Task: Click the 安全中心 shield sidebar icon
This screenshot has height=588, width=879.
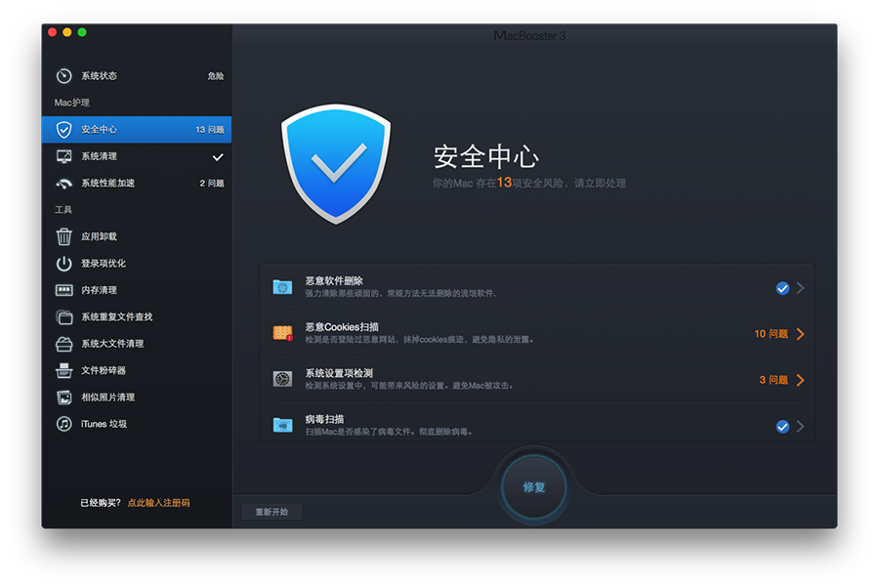Action: tap(63, 130)
